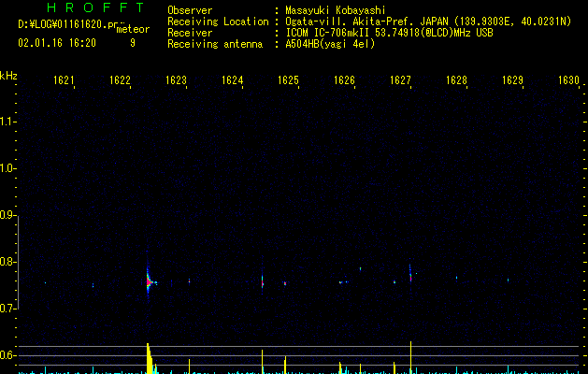This screenshot has height=374, width=588.
Task: Click the 1623 time axis marker
Action: tap(177, 80)
